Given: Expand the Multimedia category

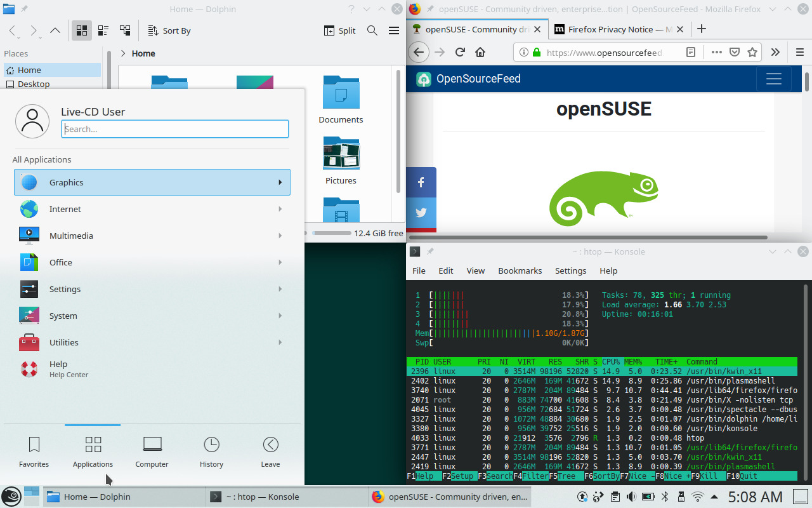Looking at the screenshot, I should (x=152, y=236).
